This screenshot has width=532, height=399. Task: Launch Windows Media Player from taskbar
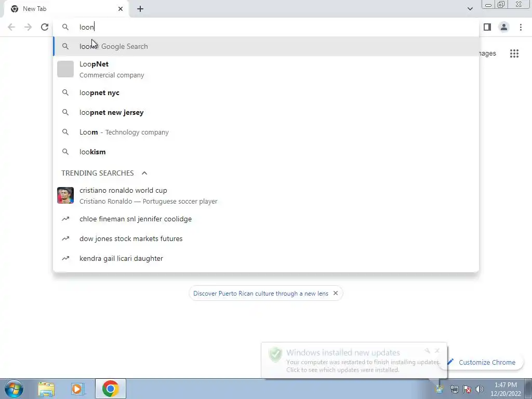(77, 389)
